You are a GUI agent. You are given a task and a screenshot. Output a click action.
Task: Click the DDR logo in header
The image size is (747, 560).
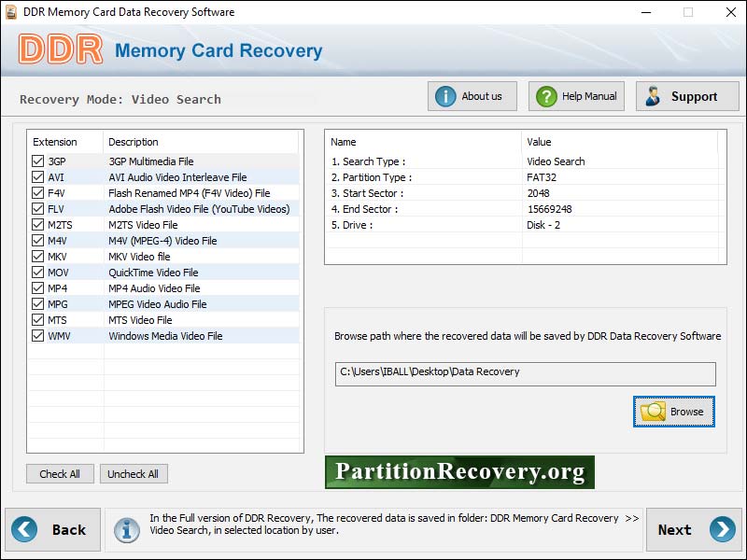61,49
